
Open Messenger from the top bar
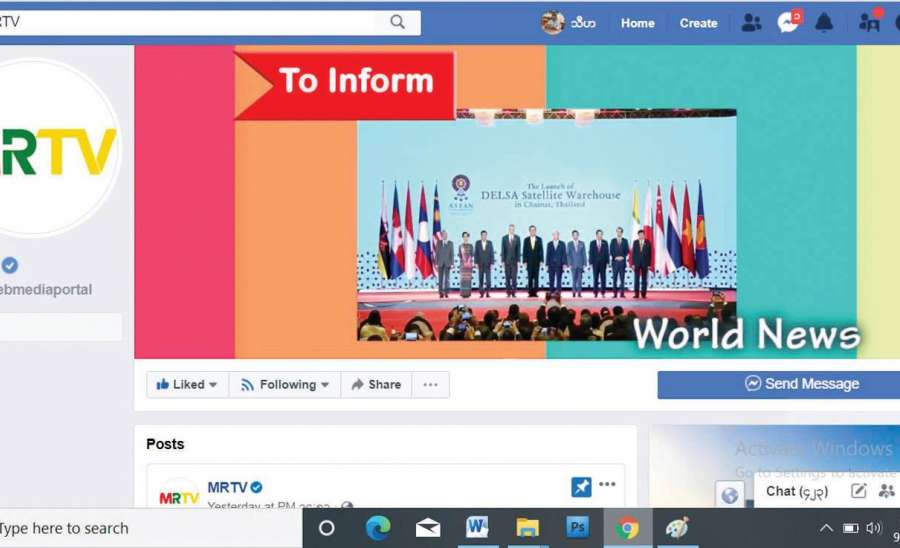point(788,23)
